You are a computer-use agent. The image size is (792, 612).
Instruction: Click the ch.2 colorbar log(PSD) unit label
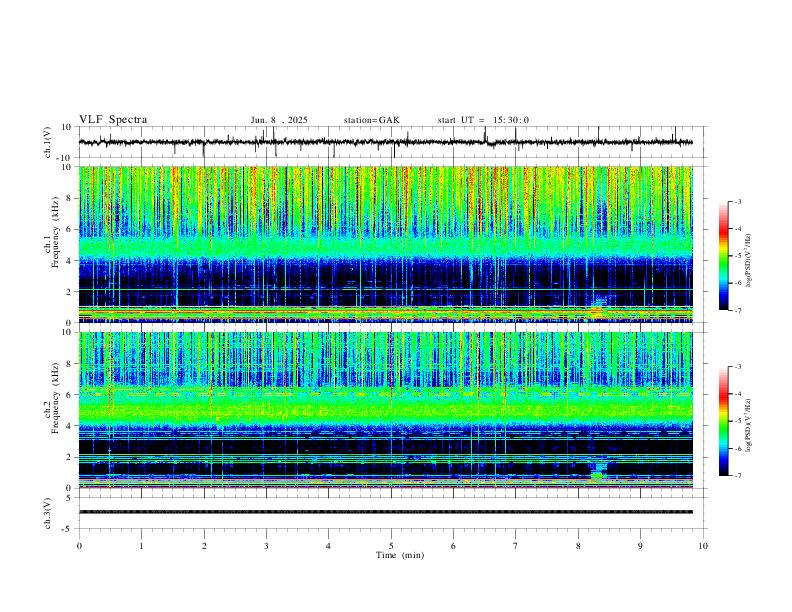click(x=749, y=426)
